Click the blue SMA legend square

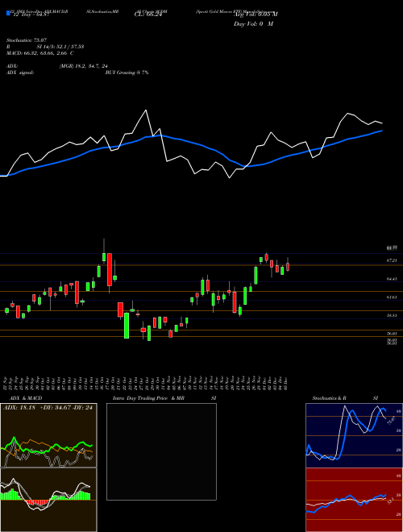pos(8,13)
